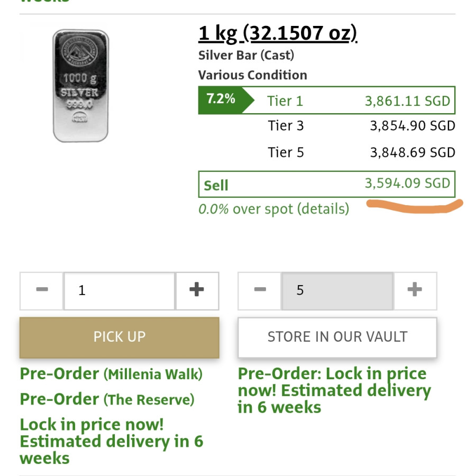Click Pre-Order (Millenia Walk) text
475x476 pixels.
111,374
